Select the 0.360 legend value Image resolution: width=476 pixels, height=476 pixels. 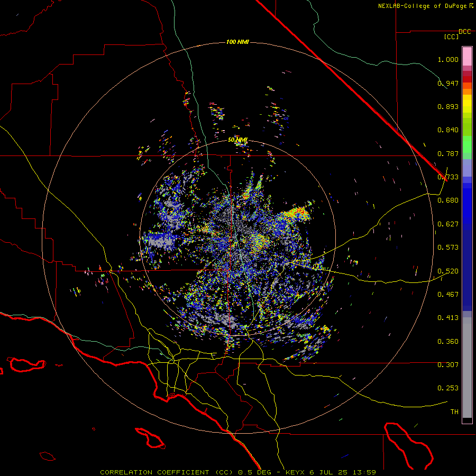pyautogui.click(x=448, y=342)
